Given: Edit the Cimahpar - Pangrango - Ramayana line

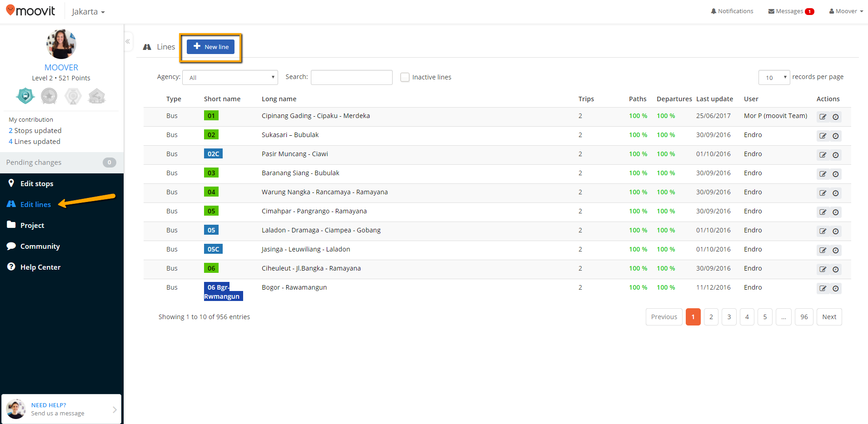Looking at the screenshot, I should [823, 212].
